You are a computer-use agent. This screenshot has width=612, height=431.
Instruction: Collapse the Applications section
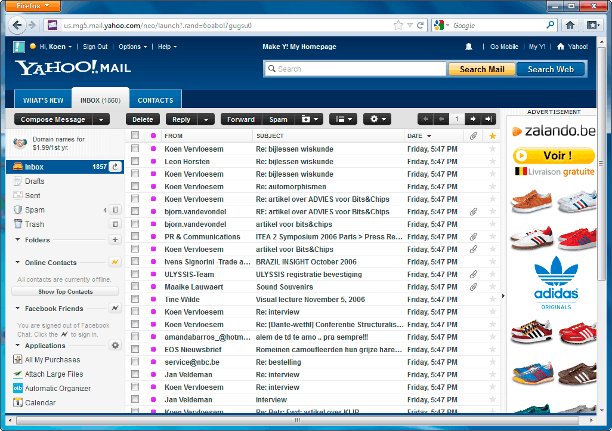pyautogui.click(x=18, y=346)
